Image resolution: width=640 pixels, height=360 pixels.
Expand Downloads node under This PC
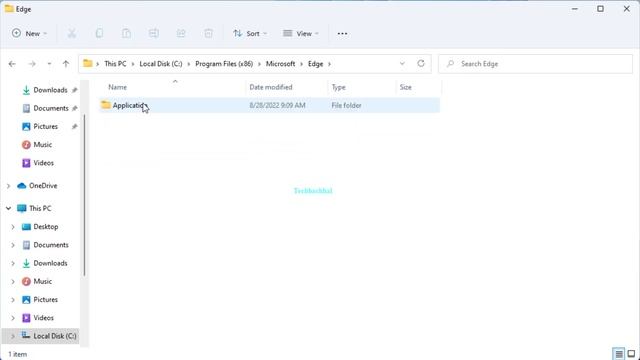pos(13,264)
